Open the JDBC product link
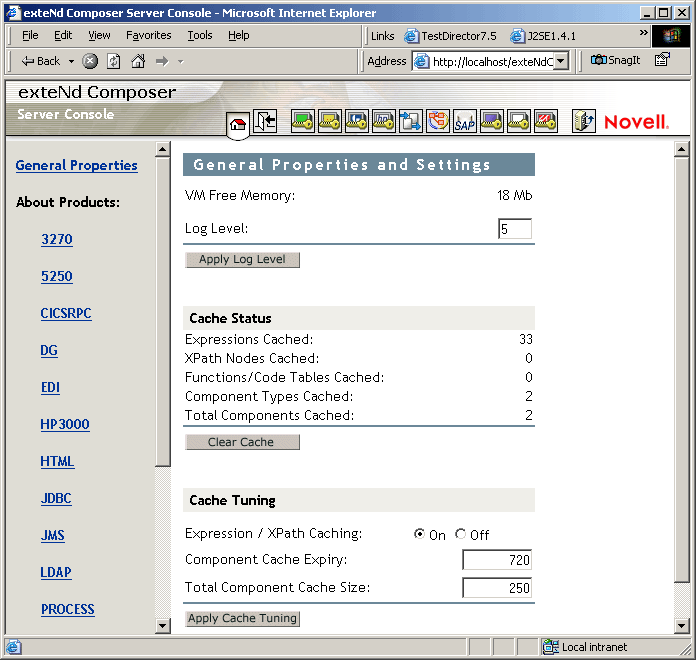 (x=56, y=498)
